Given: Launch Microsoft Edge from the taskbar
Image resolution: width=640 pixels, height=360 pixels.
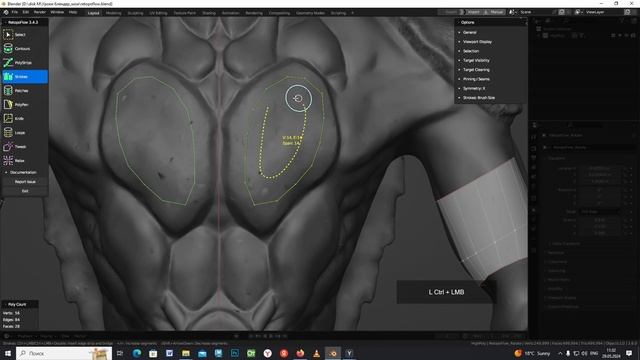Looking at the screenshot, I should 137,353.
